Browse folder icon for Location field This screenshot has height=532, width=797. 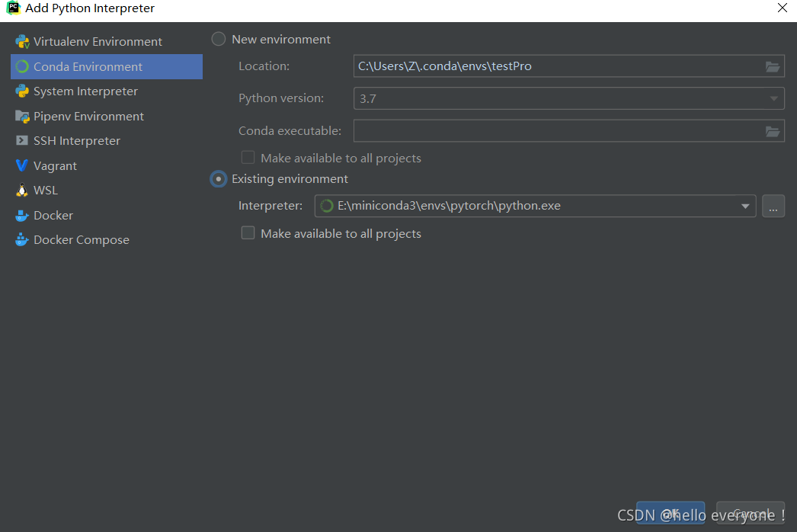pyautogui.click(x=772, y=66)
